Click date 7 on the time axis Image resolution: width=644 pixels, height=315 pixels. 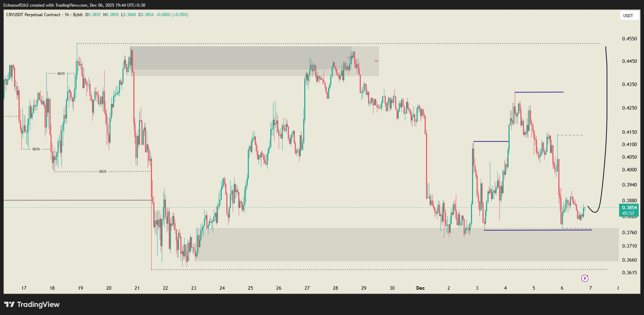click(590, 288)
